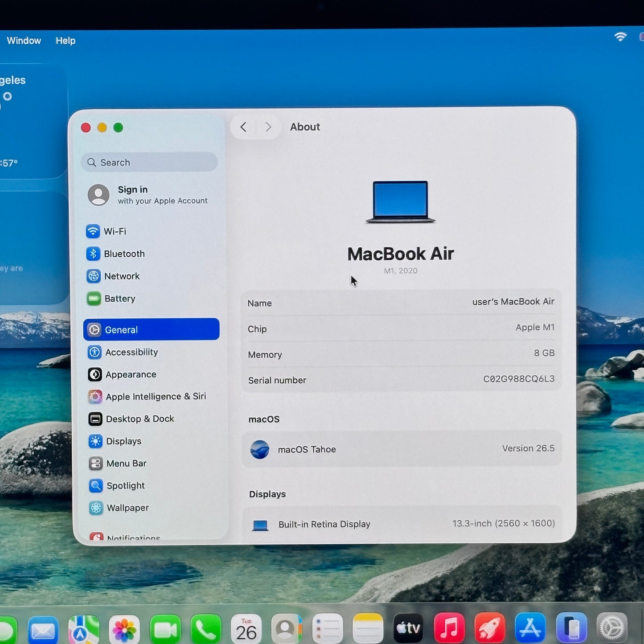
Task: Click "Version 26.5" text
Action: click(x=528, y=448)
